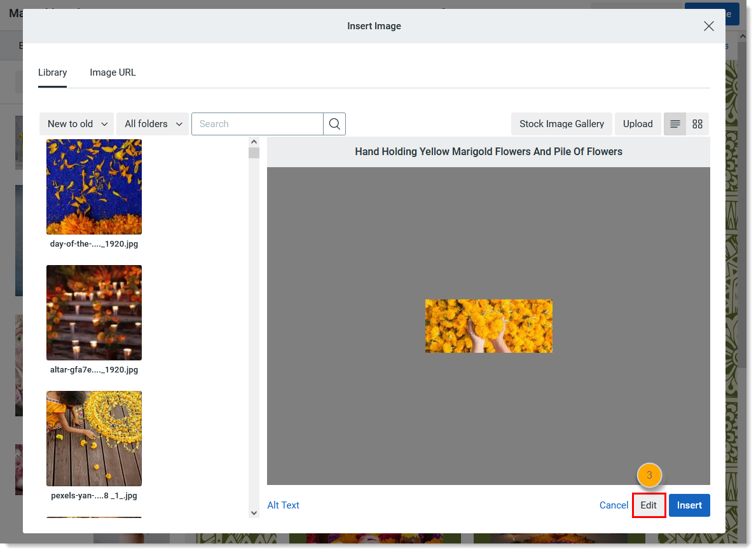Click the library list scroll up arrow
This screenshot has width=756, height=553.
tap(254, 142)
